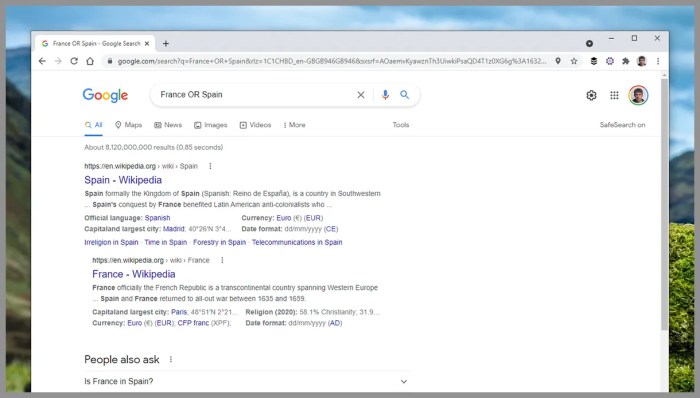This screenshot has height=398, width=700.
Task: Open the Tools search options
Action: 401,125
